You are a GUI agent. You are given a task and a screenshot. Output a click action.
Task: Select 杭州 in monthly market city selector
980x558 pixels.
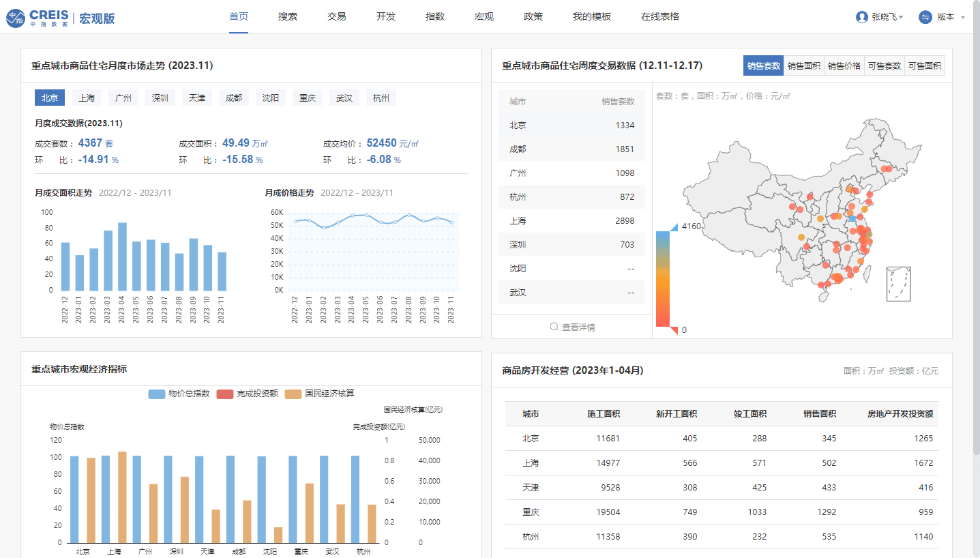(x=381, y=98)
